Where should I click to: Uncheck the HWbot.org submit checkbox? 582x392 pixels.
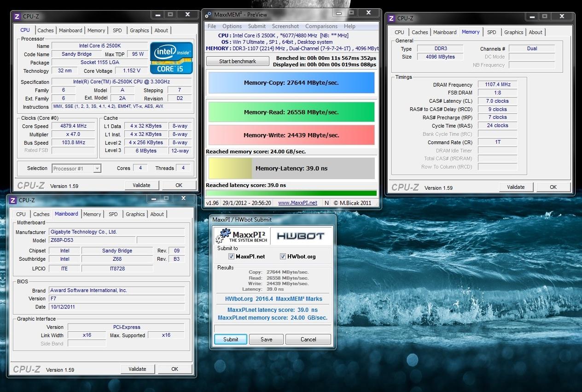click(283, 257)
